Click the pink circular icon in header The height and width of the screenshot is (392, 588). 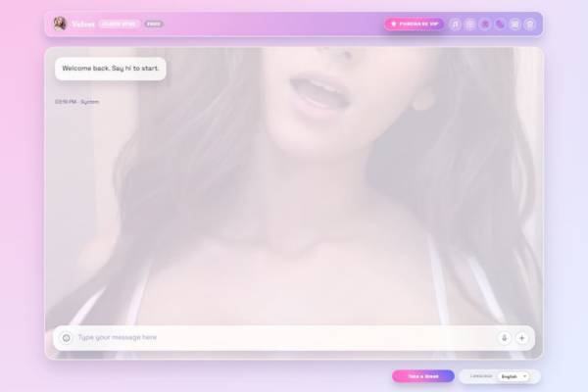pyautogui.click(x=484, y=24)
